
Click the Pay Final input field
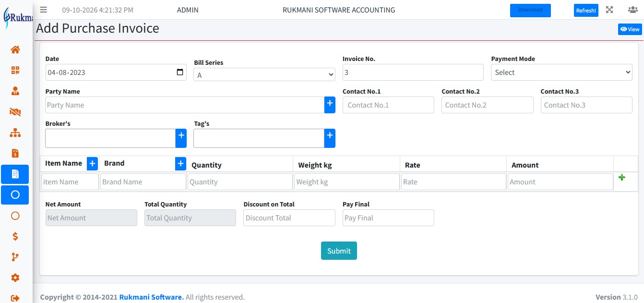click(388, 218)
